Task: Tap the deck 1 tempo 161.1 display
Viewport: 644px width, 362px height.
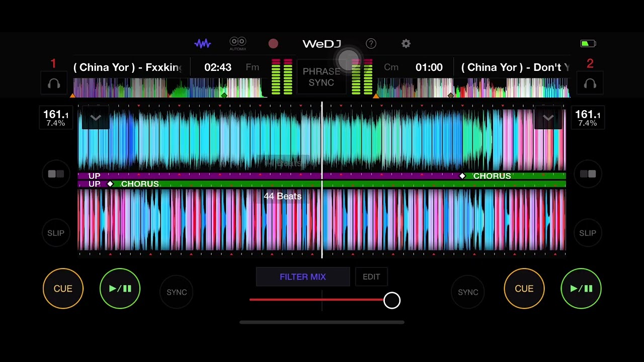Action: [56, 118]
